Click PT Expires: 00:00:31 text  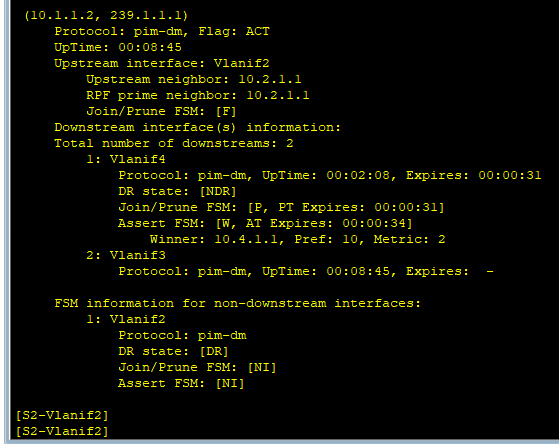pyautogui.click(x=361, y=207)
